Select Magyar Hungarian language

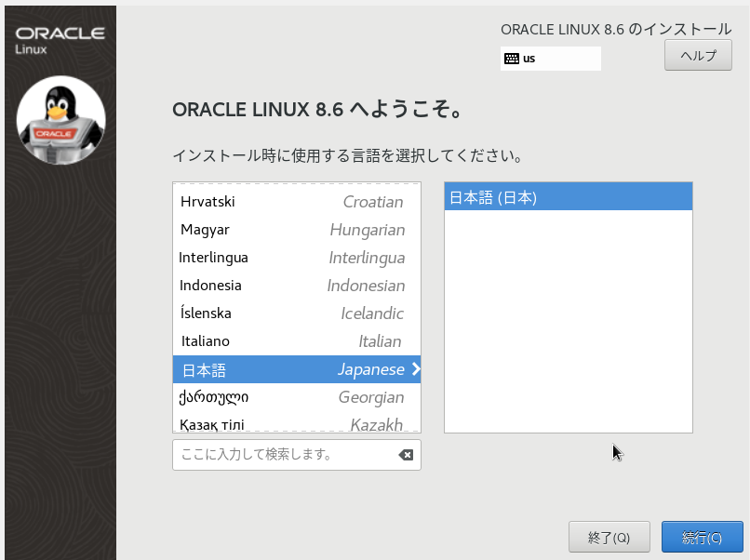pyautogui.click(x=297, y=230)
